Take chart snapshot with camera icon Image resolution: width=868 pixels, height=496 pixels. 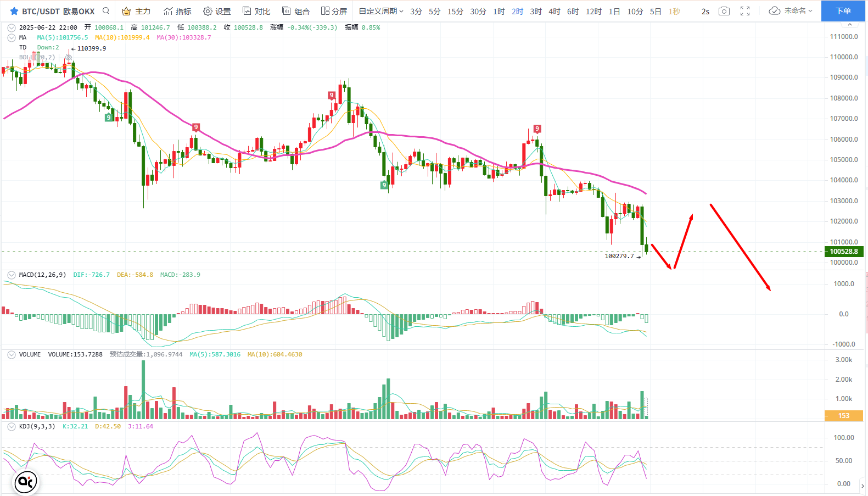click(724, 11)
